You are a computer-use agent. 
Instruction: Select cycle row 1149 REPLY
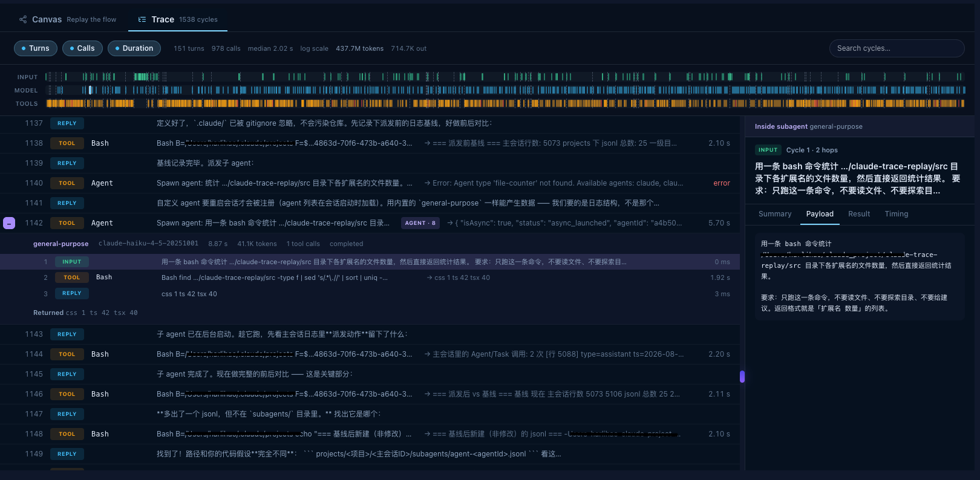click(x=370, y=454)
